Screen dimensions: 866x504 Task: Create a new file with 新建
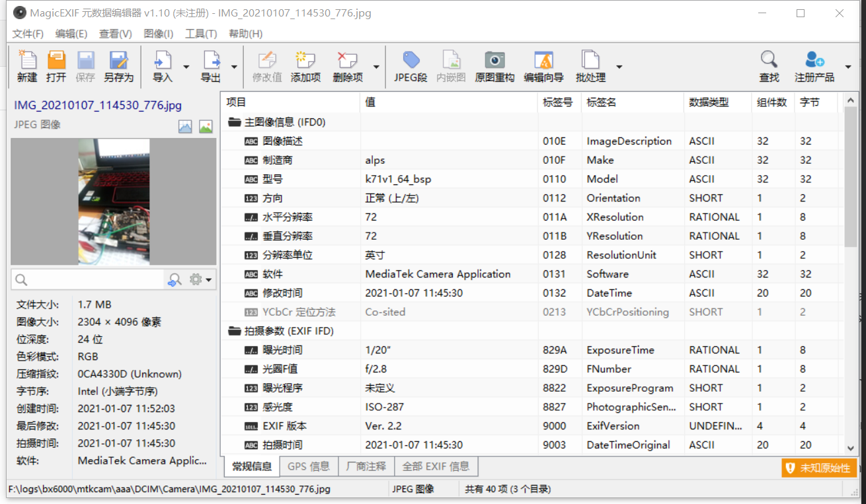click(26, 65)
